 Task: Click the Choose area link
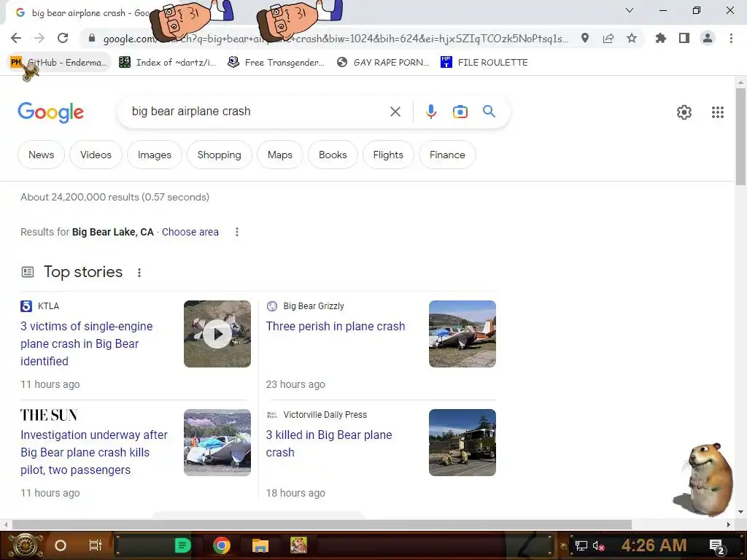(190, 232)
